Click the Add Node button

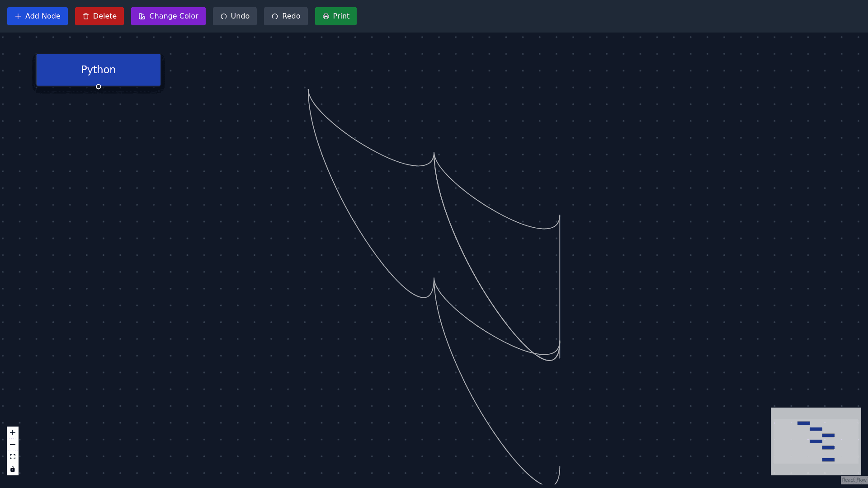[38, 16]
